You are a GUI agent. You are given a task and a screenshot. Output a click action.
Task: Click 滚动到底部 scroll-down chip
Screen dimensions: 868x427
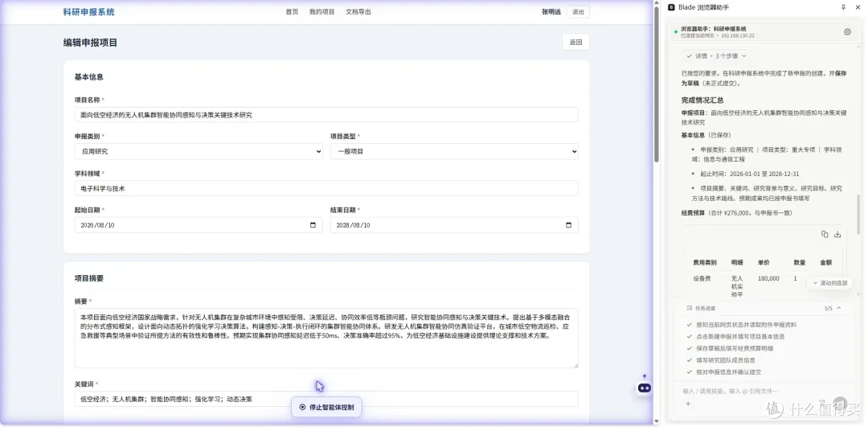[829, 283]
